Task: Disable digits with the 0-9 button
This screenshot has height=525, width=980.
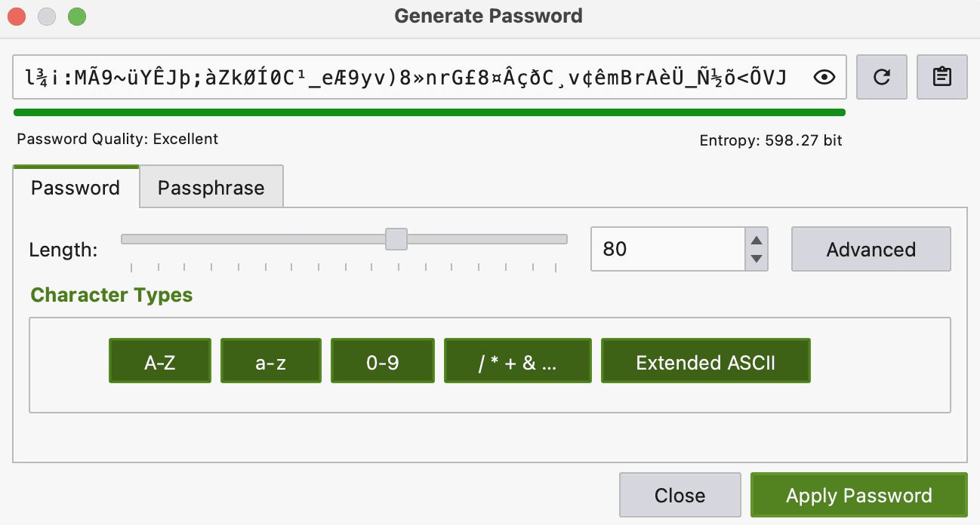Action: [382, 361]
